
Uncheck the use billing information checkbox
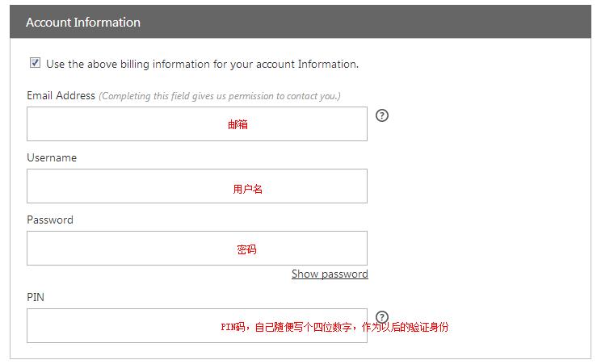[x=35, y=63]
